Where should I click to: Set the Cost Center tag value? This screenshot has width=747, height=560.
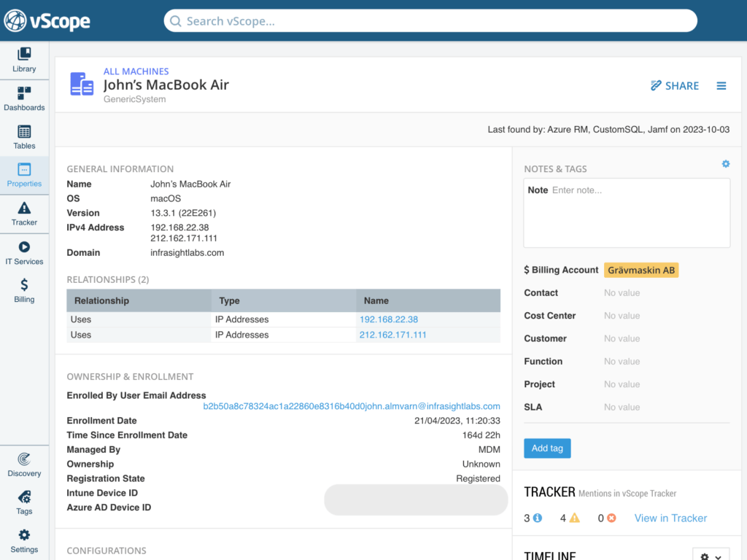point(622,316)
